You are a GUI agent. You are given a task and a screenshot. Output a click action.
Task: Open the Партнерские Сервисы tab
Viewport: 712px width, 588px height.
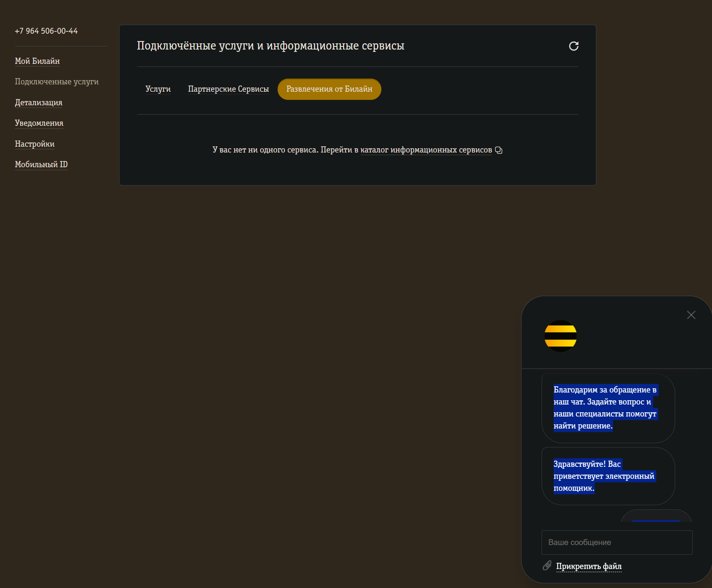click(x=228, y=89)
